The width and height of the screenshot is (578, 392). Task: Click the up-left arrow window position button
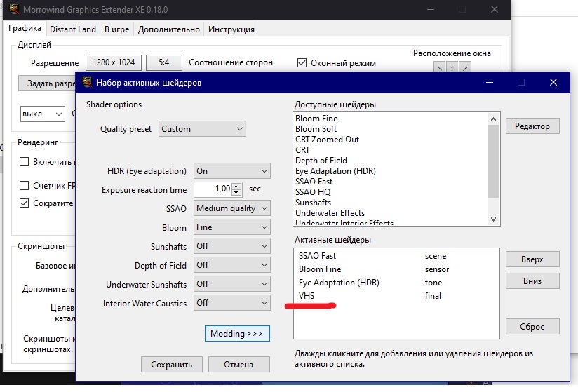pos(439,67)
